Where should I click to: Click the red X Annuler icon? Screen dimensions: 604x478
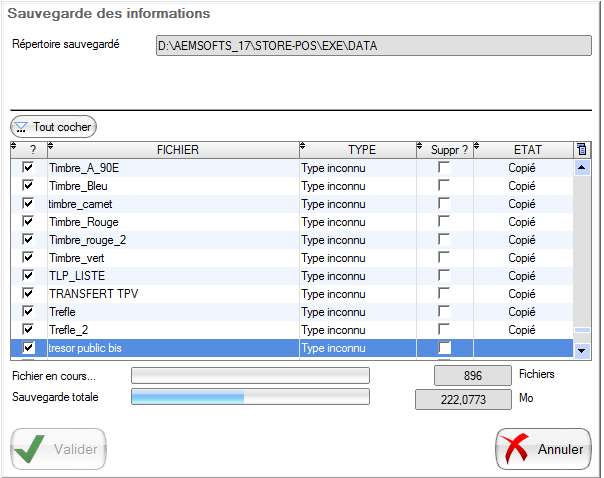(x=516, y=449)
